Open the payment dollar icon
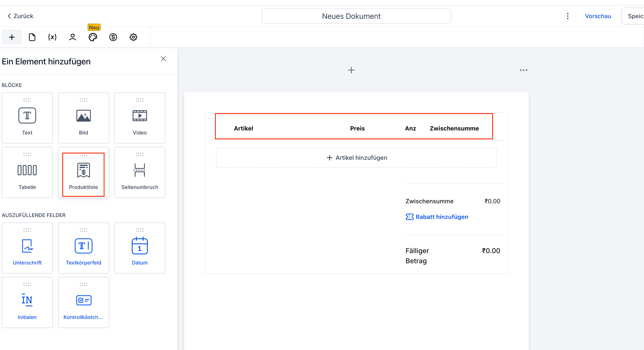644x350 pixels. 113,37
